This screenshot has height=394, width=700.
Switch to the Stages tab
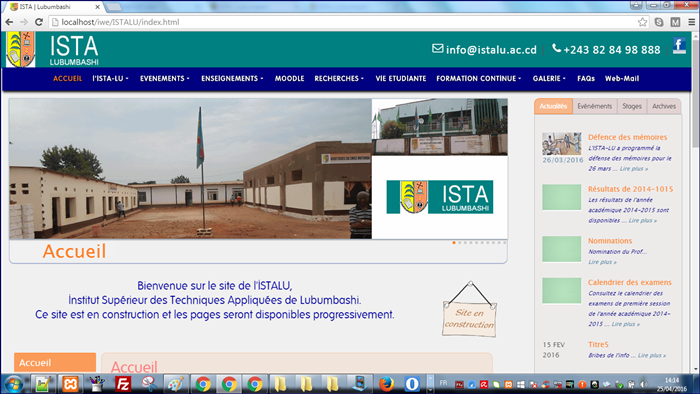632,106
